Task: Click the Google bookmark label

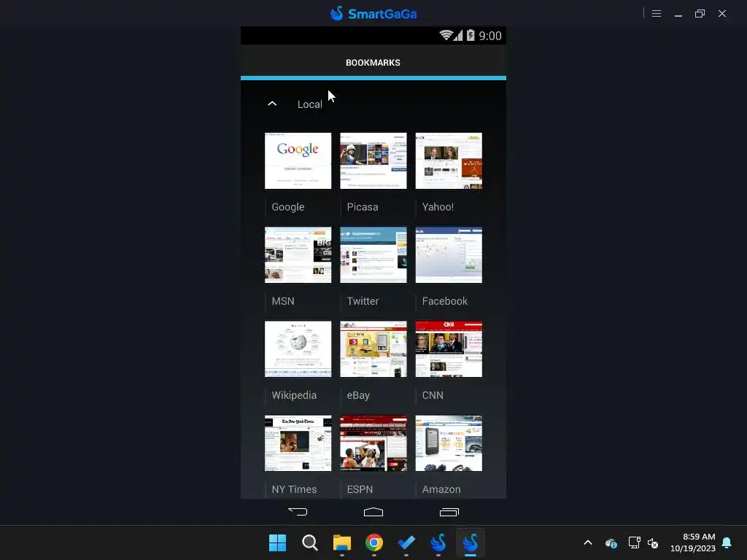Action: coord(287,207)
